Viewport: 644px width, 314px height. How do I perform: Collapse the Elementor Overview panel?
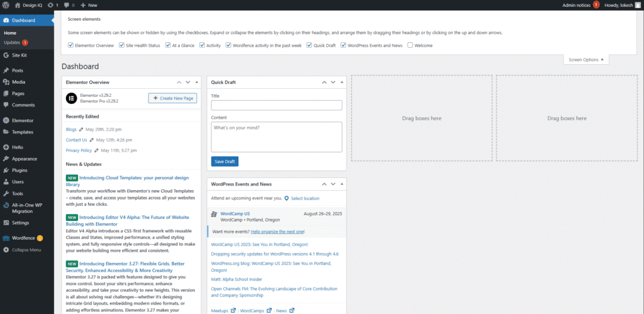[x=196, y=82]
